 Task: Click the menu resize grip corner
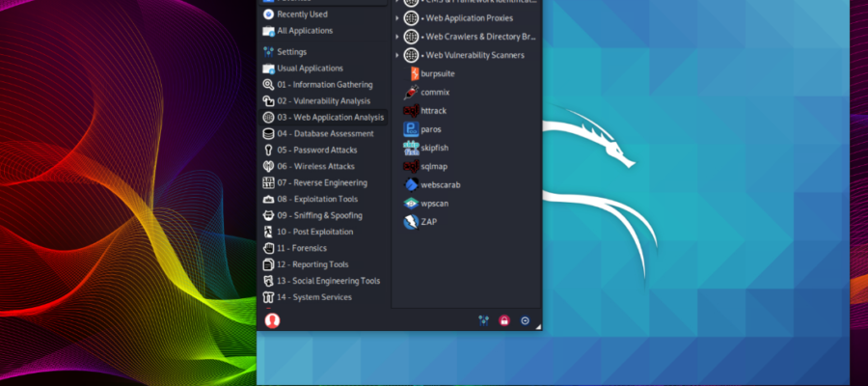[x=538, y=327]
